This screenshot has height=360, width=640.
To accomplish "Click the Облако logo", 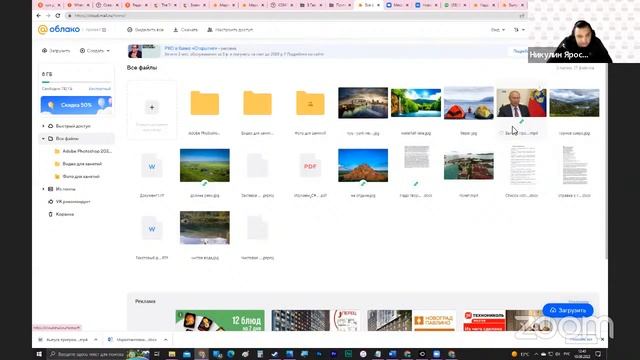I will pos(58,29).
